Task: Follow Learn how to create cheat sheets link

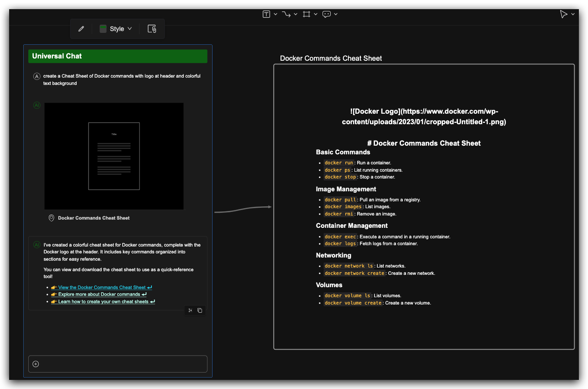Action: coord(103,302)
